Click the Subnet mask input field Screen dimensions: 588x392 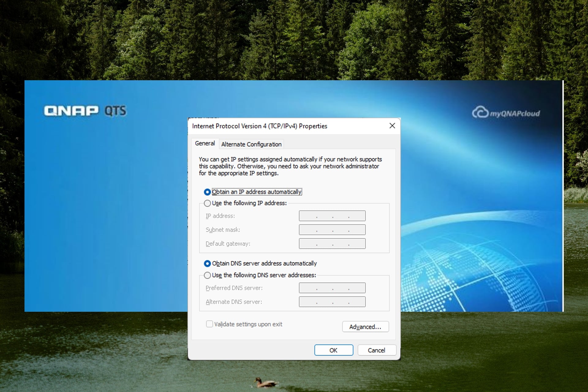332,230
